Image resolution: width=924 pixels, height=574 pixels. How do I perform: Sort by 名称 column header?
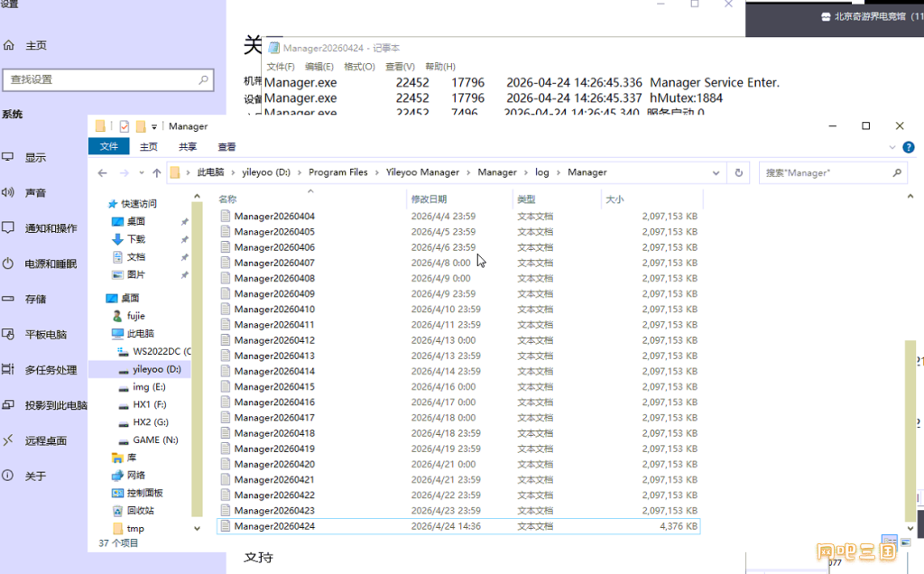coord(310,199)
